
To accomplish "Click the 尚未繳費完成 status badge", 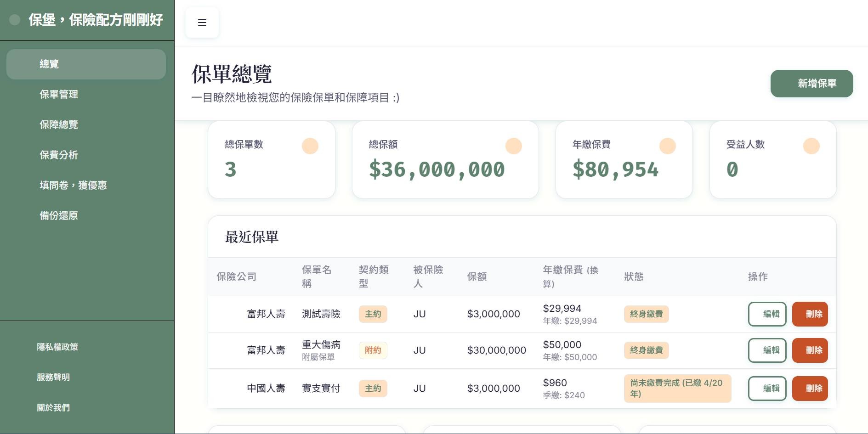I will tap(677, 389).
